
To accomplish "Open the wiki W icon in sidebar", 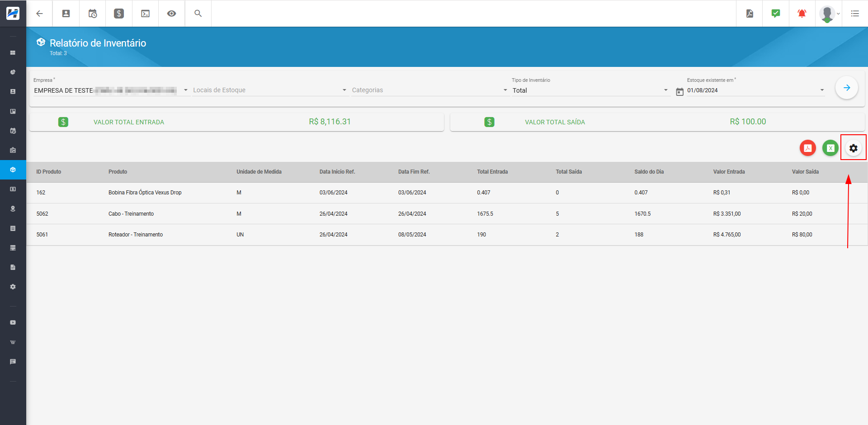I will [x=13, y=342].
